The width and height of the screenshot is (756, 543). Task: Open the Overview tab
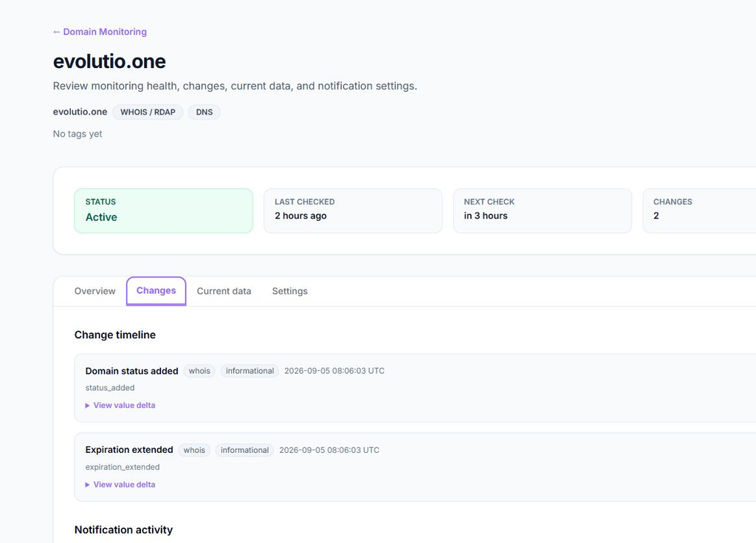[x=95, y=291]
